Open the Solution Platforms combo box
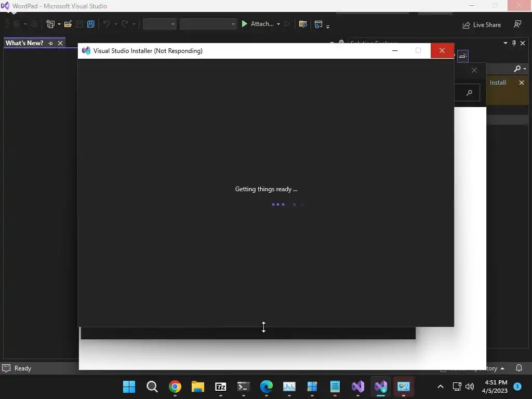This screenshot has height=399, width=532. pos(208,24)
